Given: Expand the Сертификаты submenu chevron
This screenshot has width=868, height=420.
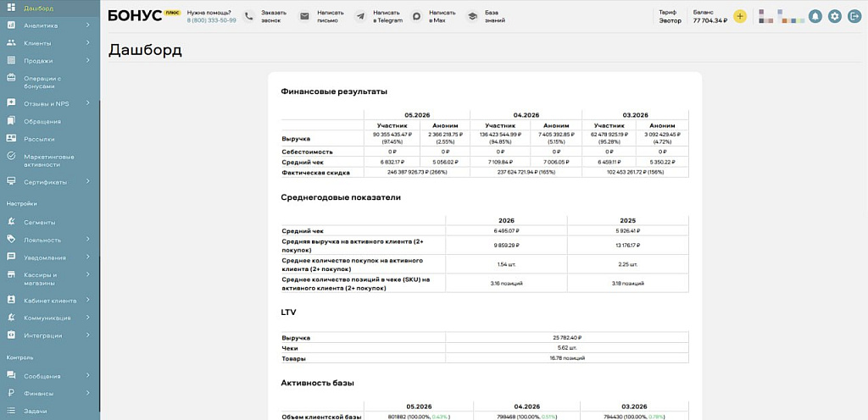Looking at the screenshot, I should tap(88, 182).
